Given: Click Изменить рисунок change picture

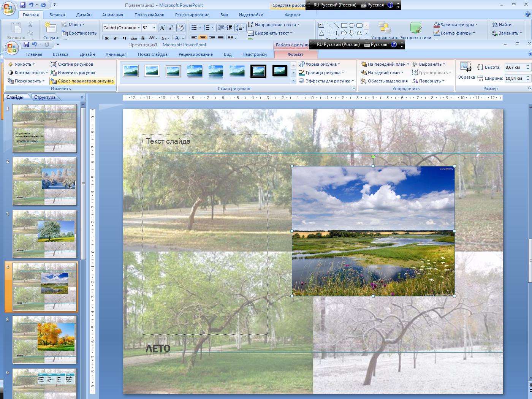Looking at the screenshot, I should pos(73,73).
